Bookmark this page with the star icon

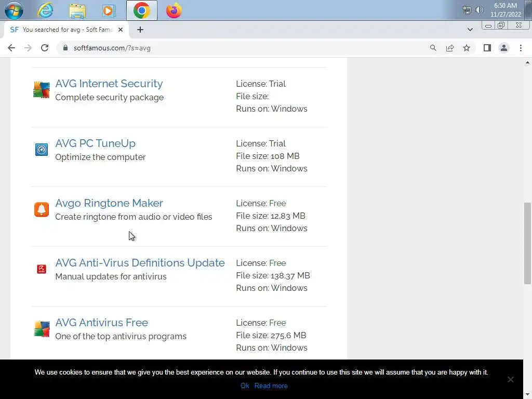click(467, 48)
